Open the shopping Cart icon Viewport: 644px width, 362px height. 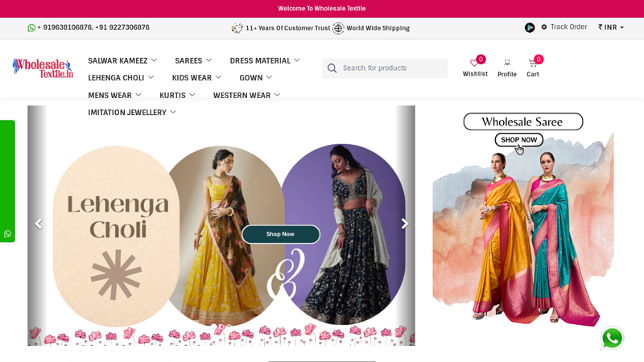tap(532, 63)
